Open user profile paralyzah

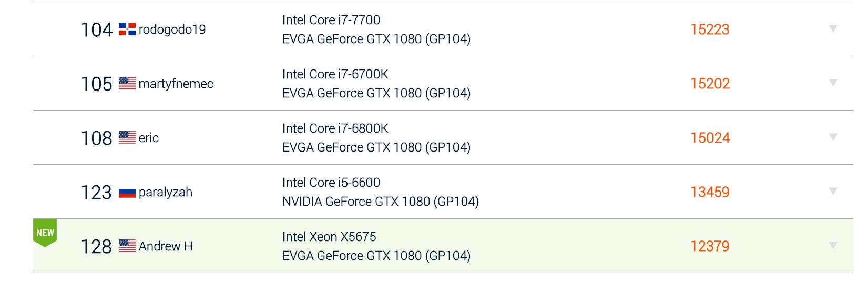(166, 192)
